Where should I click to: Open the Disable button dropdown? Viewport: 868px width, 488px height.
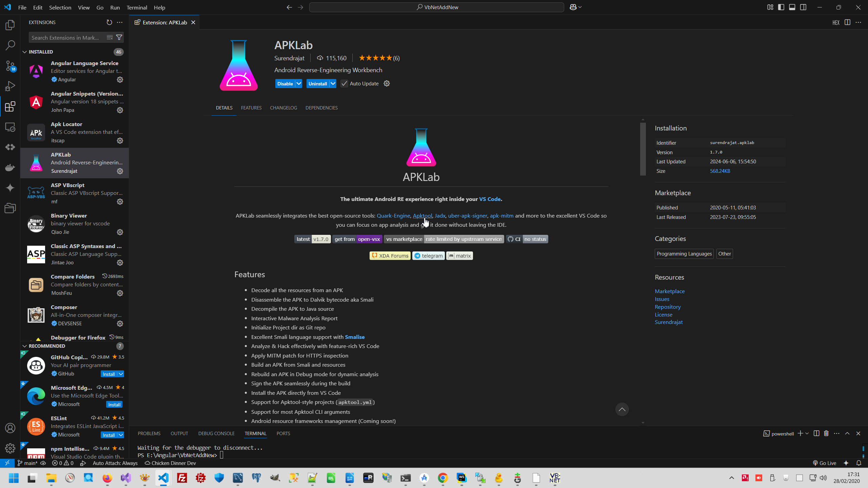[x=298, y=83]
